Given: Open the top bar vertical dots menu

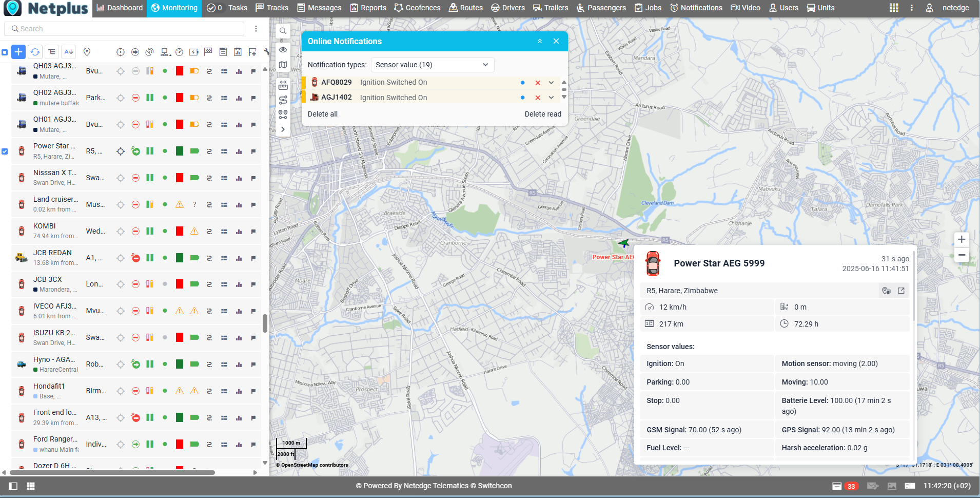Looking at the screenshot, I should point(911,8).
